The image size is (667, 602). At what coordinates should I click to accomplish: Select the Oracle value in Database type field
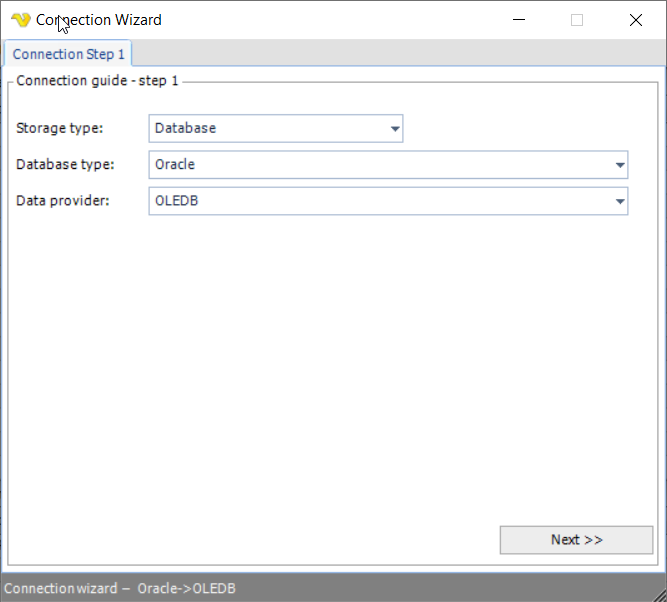click(175, 164)
